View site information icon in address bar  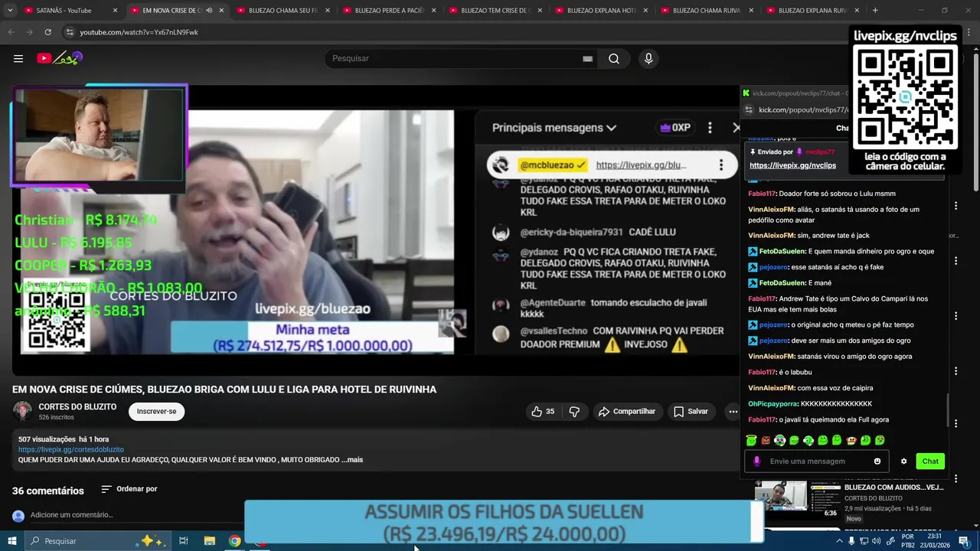[x=70, y=32]
